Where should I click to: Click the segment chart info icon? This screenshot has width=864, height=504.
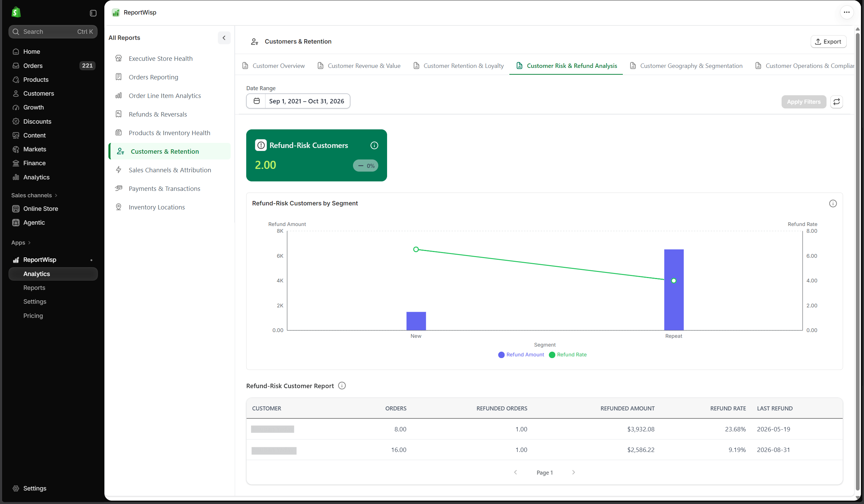pos(833,203)
